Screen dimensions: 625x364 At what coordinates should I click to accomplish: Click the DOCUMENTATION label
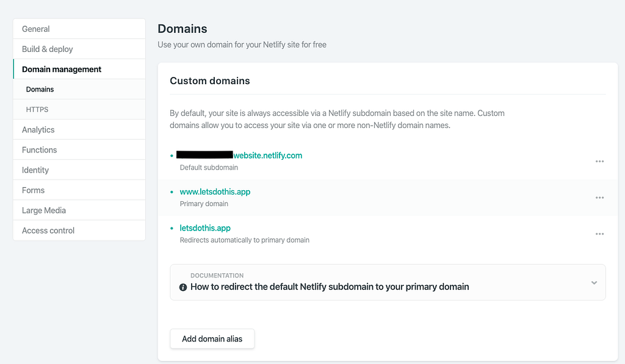pyautogui.click(x=217, y=276)
